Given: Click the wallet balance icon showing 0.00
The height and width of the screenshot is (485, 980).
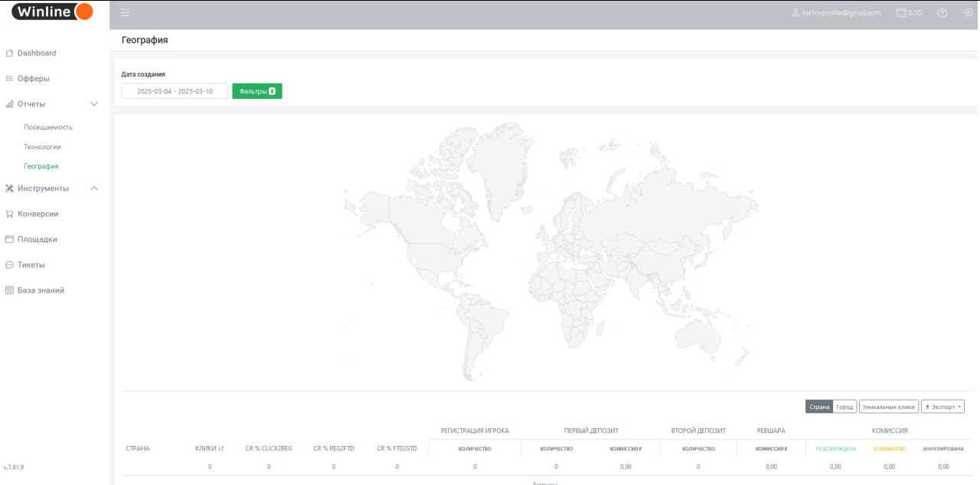Looking at the screenshot, I should 901,13.
